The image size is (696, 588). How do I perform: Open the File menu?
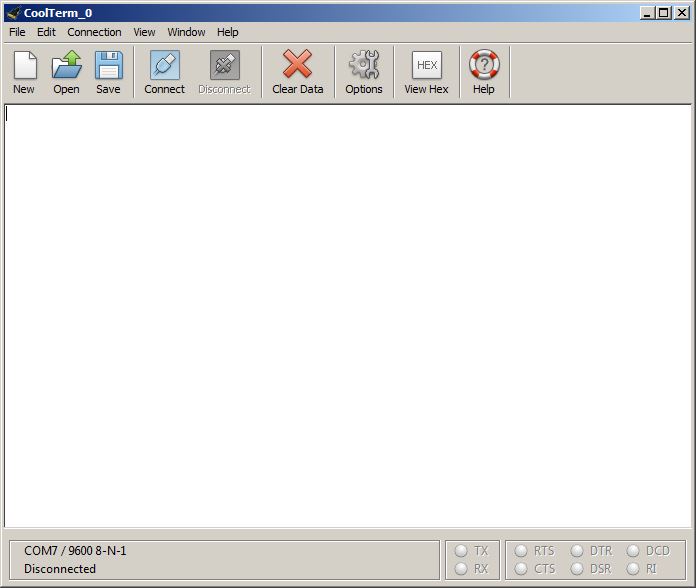(x=17, y=32)
